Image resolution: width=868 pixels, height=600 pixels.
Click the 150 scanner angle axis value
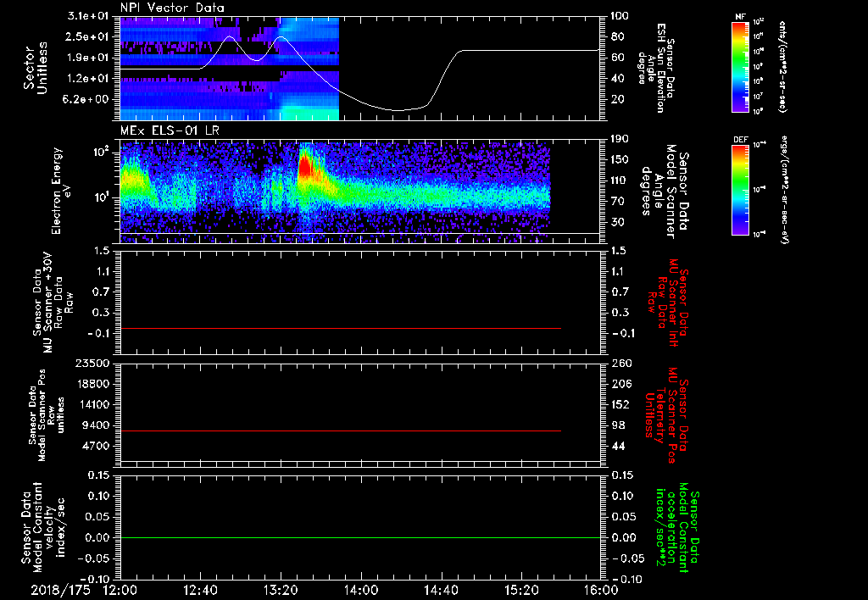[620, 159]
